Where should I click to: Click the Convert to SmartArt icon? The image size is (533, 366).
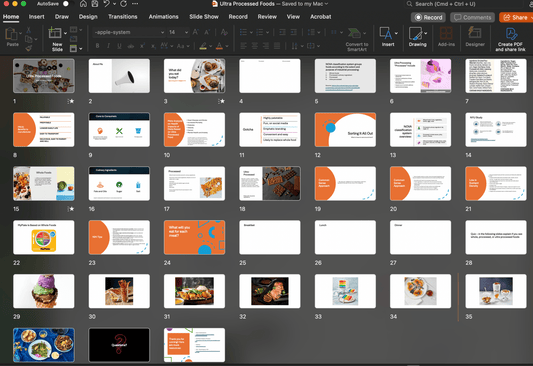pos(355,33)
